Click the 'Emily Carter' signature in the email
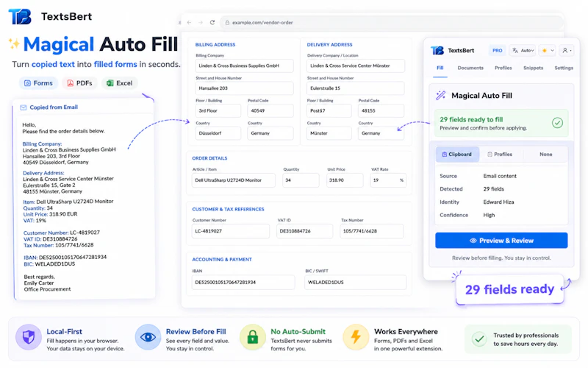The image size is (588, 368). coord(39,283)
